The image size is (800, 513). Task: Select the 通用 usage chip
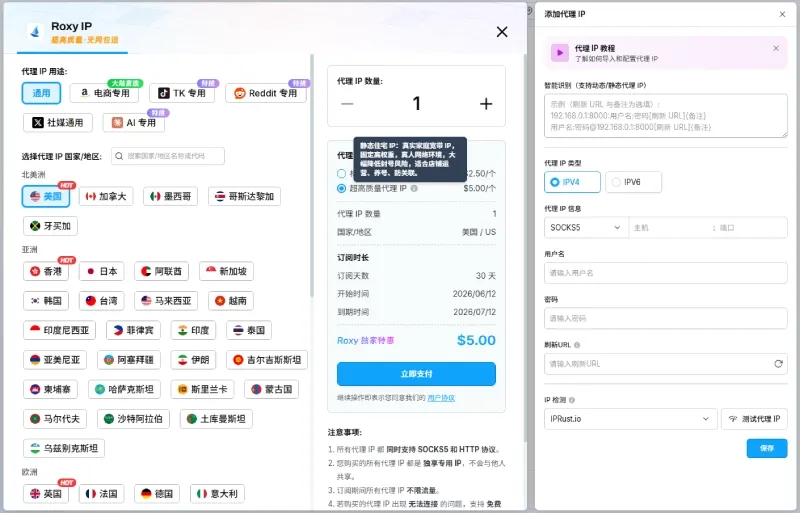[x=41, y=93]
